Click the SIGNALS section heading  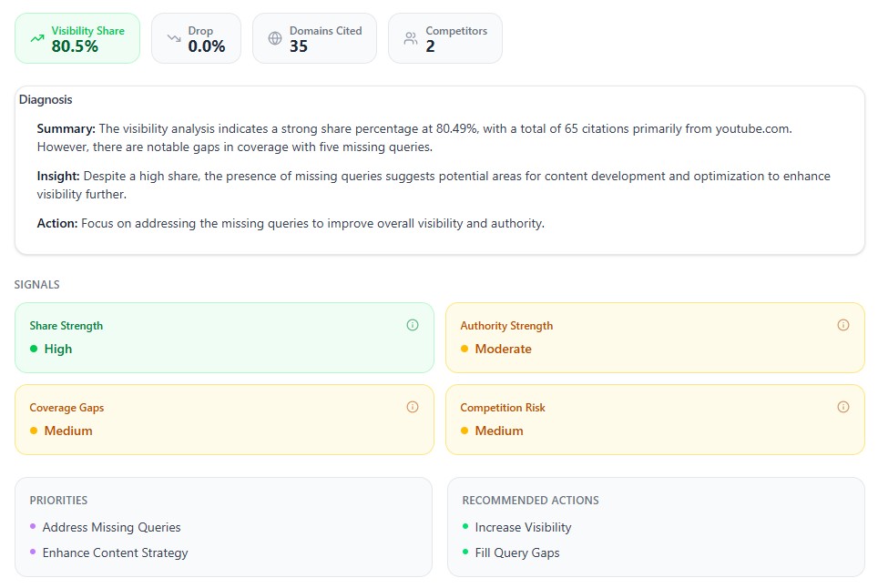coord(36,284)
